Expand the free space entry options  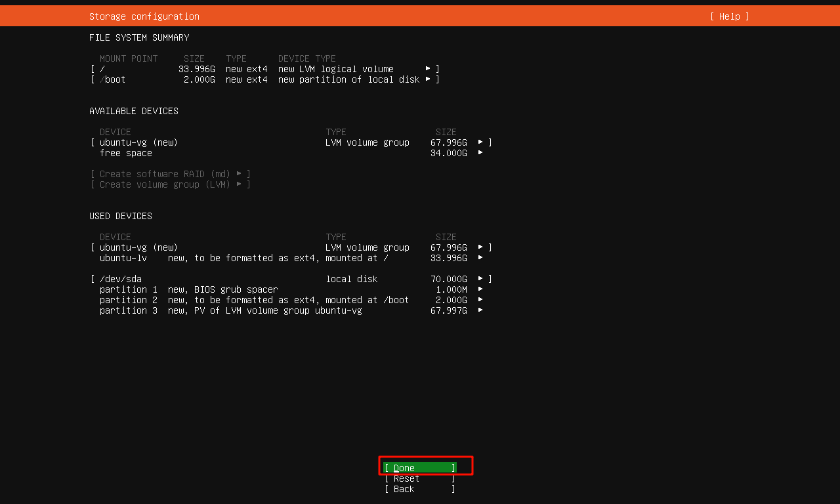[x=480, y=153]
